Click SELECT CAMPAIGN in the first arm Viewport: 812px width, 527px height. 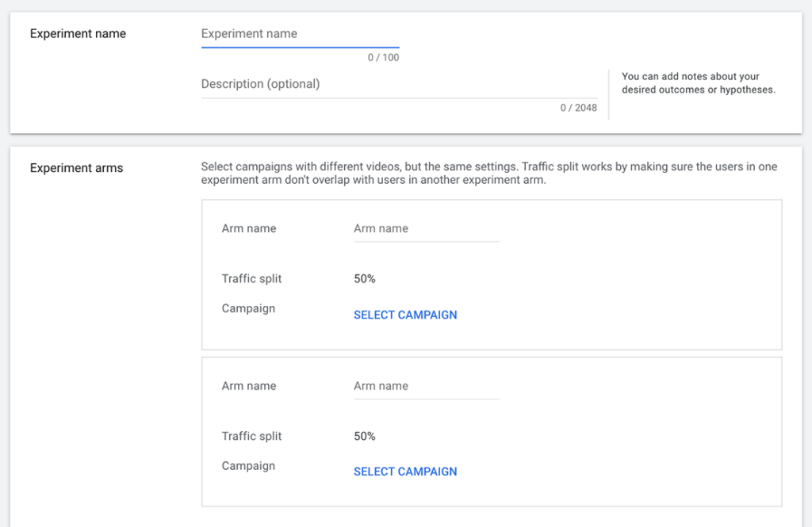pyautogui.click(x=405, y=315)
